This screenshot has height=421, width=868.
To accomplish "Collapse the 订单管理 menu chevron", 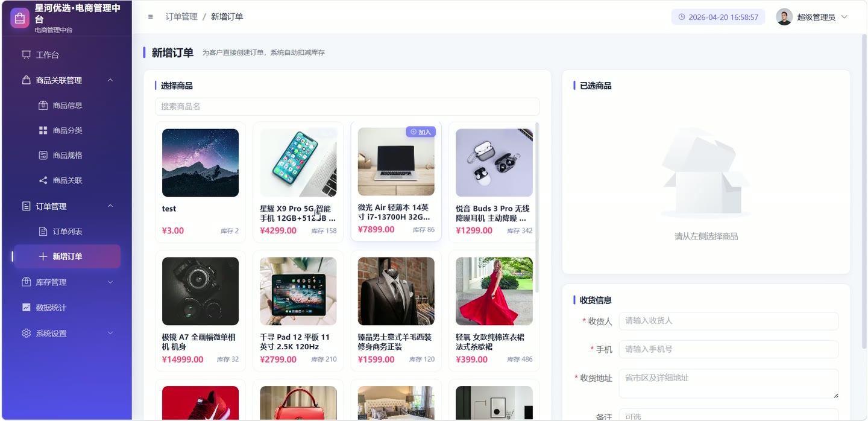I will tap(110, 206).
